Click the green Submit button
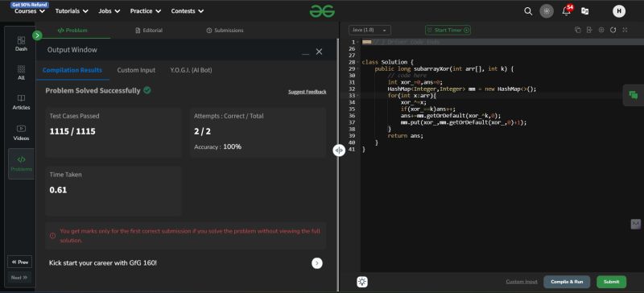 [611, 282]
